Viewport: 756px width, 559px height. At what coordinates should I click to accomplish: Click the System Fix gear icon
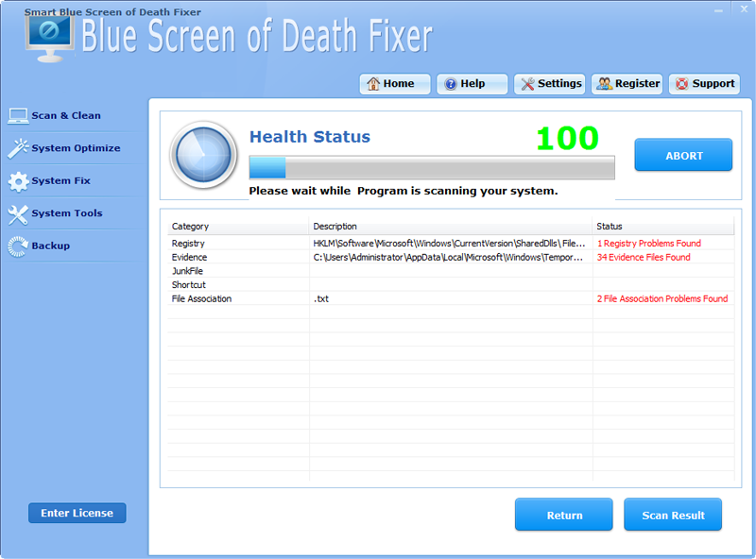click(17, 180)
